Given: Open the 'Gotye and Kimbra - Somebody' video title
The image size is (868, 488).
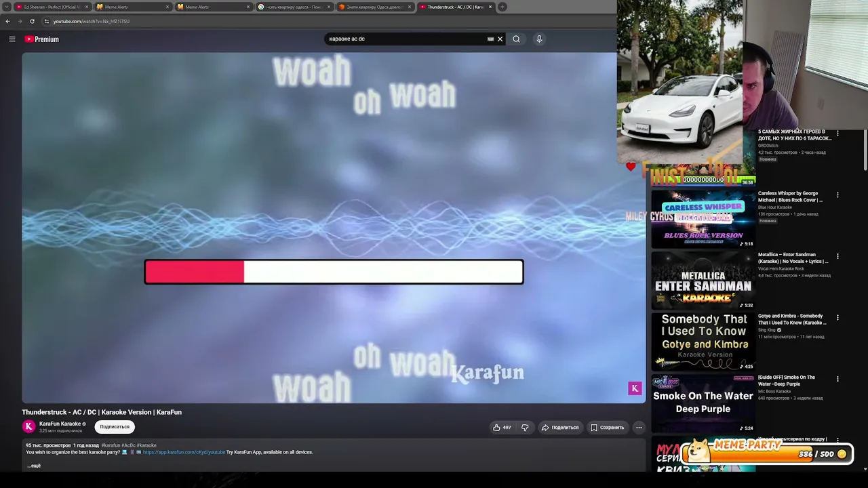Looking at the screenshot, I should coord(792,319).
